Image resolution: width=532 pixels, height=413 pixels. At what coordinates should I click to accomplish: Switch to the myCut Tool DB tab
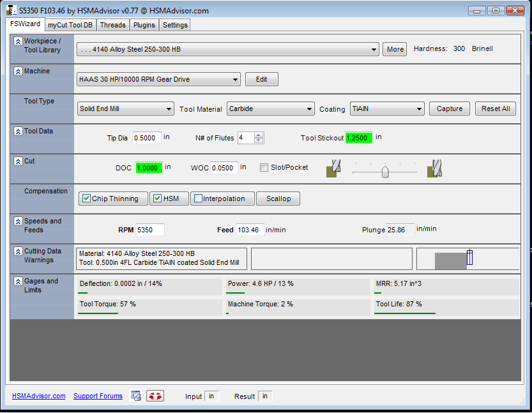point(70,25)
